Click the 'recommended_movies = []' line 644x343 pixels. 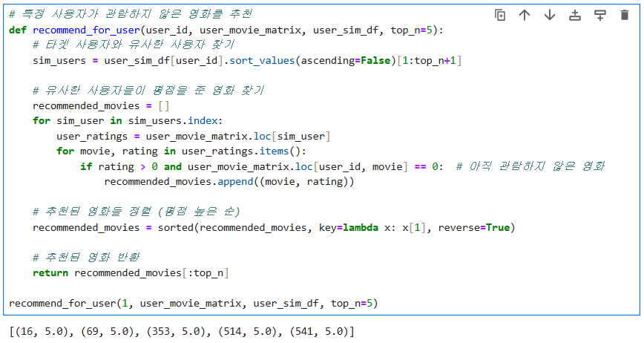point(101,106)
